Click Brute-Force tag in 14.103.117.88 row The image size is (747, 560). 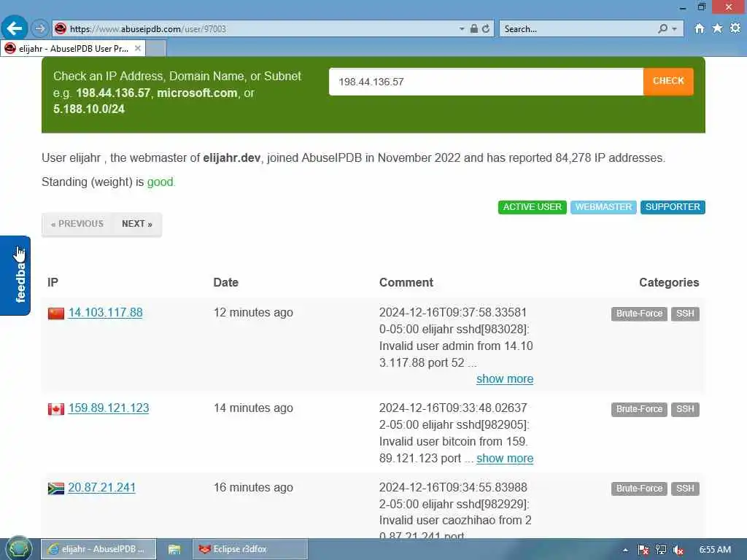tap(639, 314)
